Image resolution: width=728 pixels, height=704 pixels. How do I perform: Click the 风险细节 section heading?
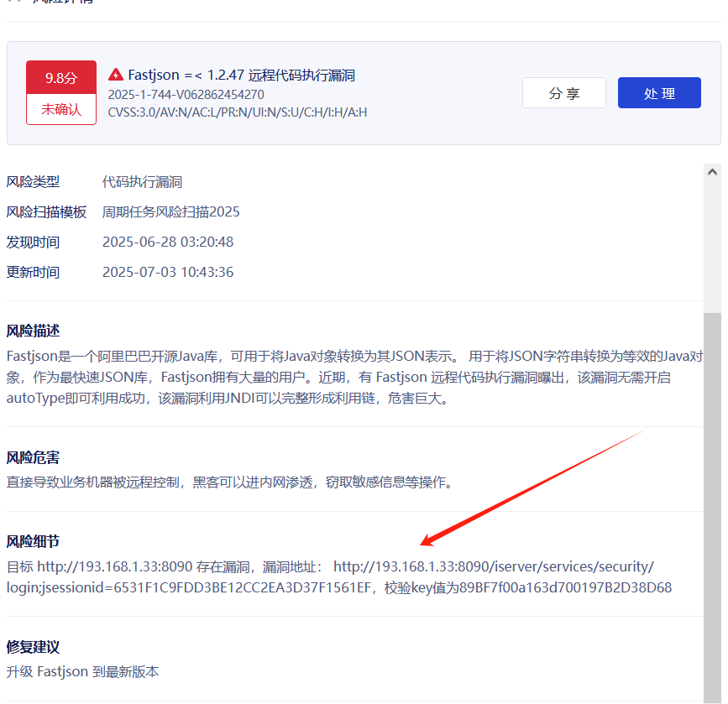tap(33, 541)
